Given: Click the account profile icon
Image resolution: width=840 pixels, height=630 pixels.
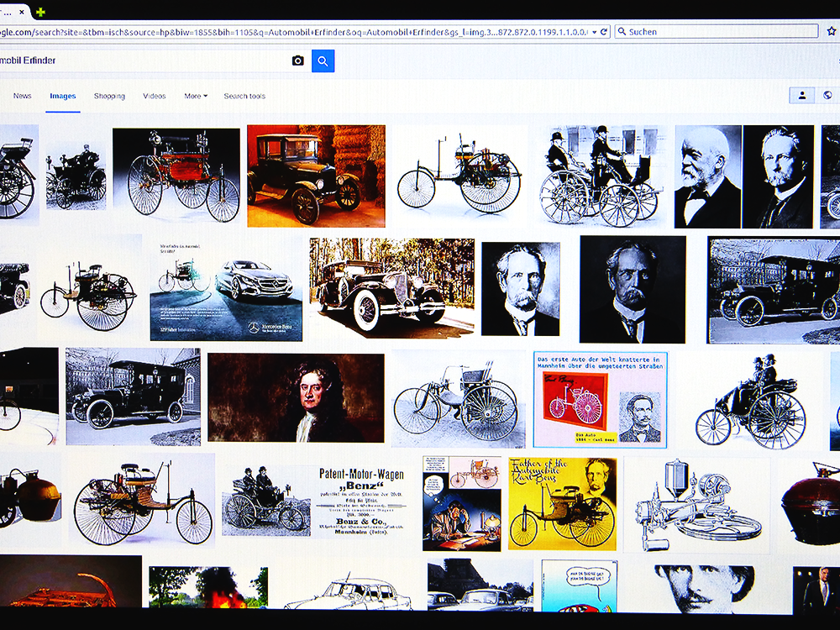Looking at the screenshot, I should click(802, 96).
